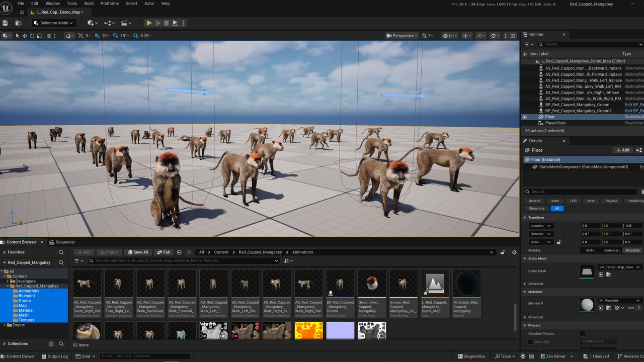Toggle world/local coordinate globe icon
This screenshot has width=644, height=362.
tap(49, 36)
